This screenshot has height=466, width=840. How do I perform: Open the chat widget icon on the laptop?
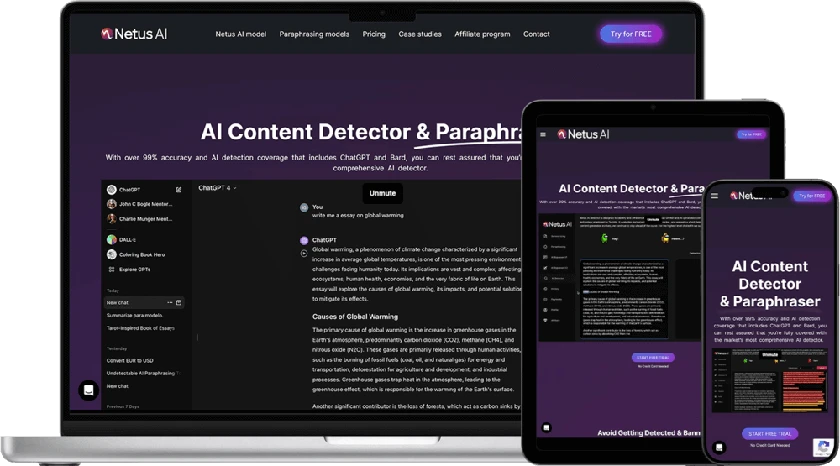[88, 390]
